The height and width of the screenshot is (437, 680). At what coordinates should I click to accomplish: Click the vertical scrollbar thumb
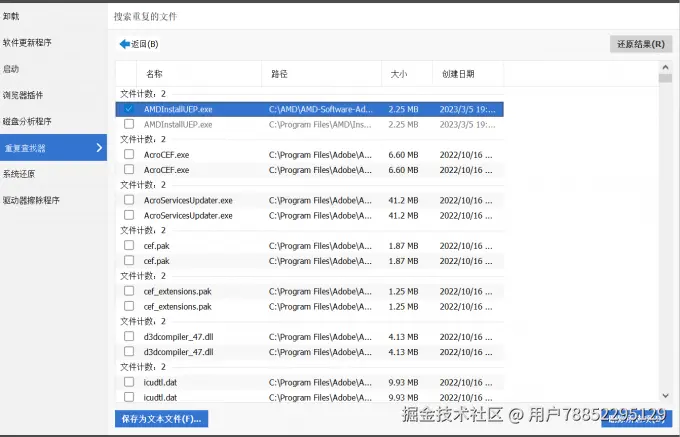pos(665,78)
